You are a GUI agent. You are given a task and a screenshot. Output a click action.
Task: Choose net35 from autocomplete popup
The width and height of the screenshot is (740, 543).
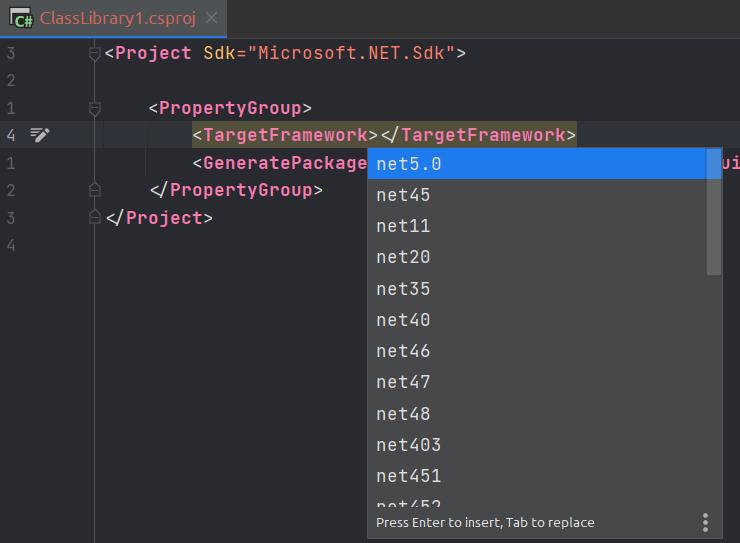[403, 289]
